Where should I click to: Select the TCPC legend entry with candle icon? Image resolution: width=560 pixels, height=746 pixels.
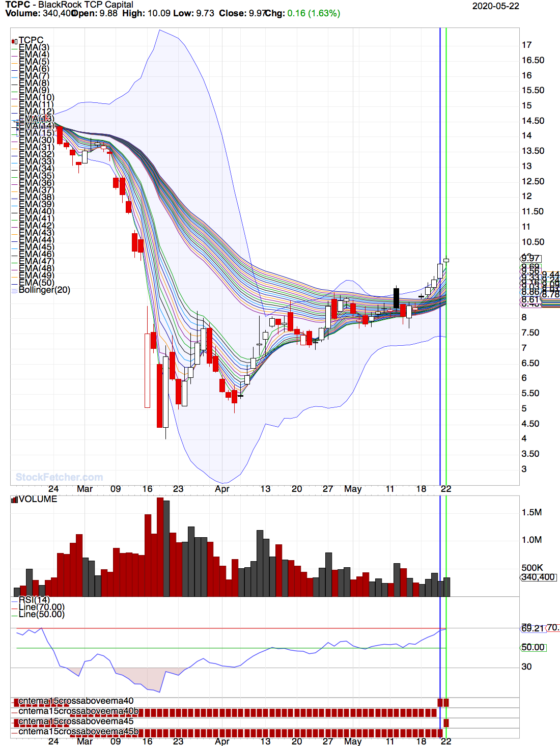(27, 40)
